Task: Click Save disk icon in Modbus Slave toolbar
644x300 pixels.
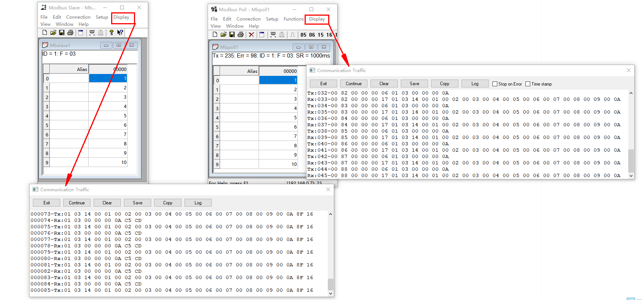Action: pyautogui.click(x=62, y=33)
